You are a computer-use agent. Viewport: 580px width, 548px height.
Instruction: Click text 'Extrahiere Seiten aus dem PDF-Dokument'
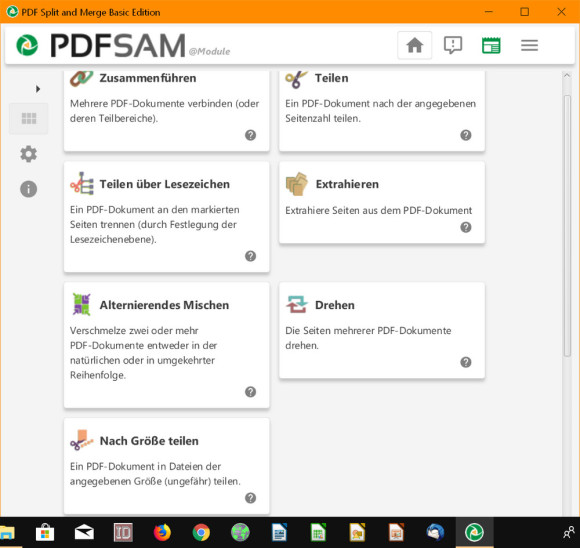(x=378, y=211)
